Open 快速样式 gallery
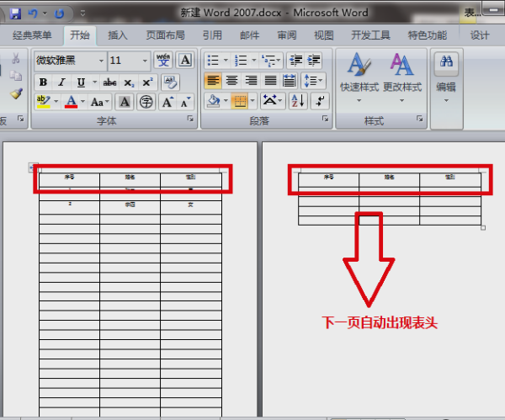This screenshot has height=420, width=505. [359, 77]
